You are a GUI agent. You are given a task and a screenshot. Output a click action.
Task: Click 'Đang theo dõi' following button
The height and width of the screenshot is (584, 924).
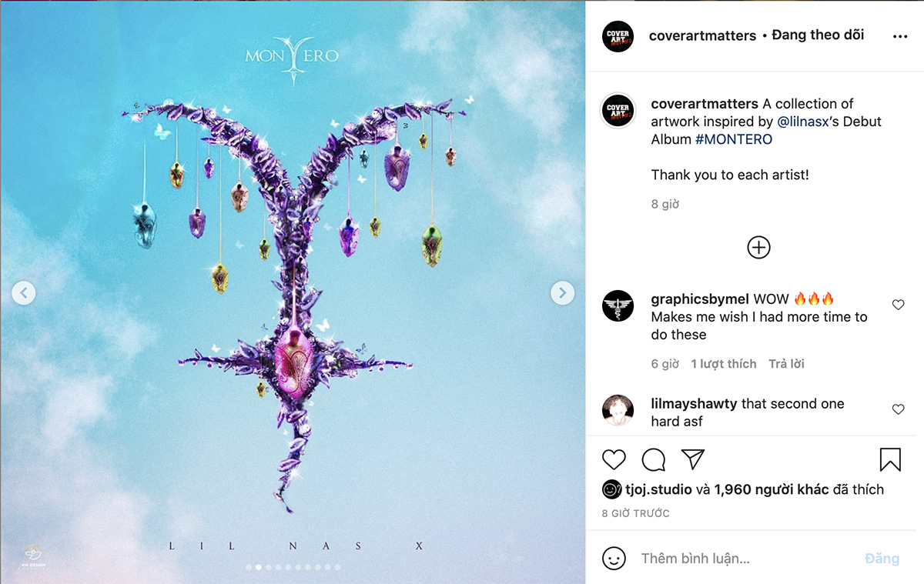(818, 35)
